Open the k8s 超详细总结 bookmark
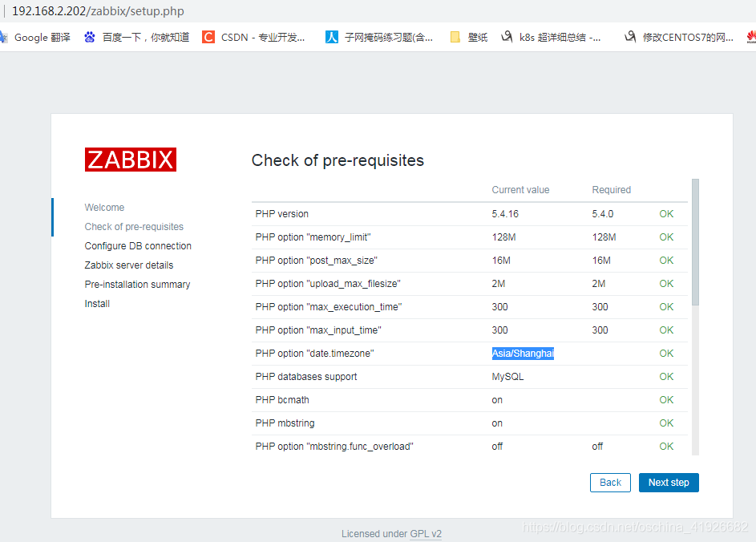 coord(551,37)
